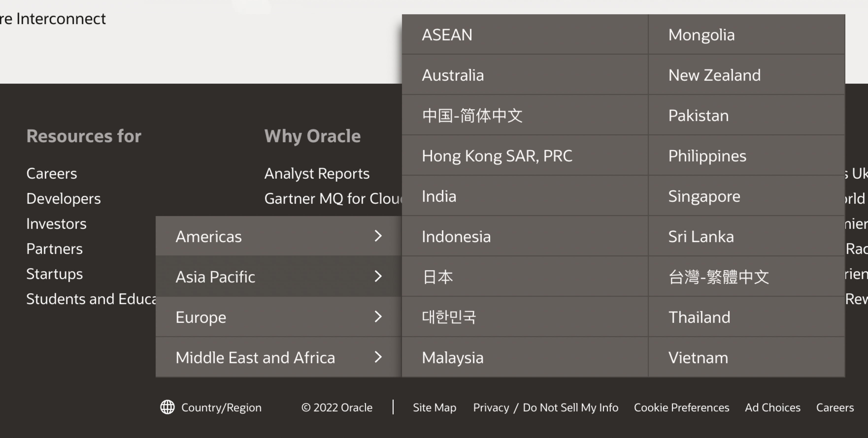868x438 pixels.
Task: Expand the Middle East and Africa submenu
Action: 255,357
